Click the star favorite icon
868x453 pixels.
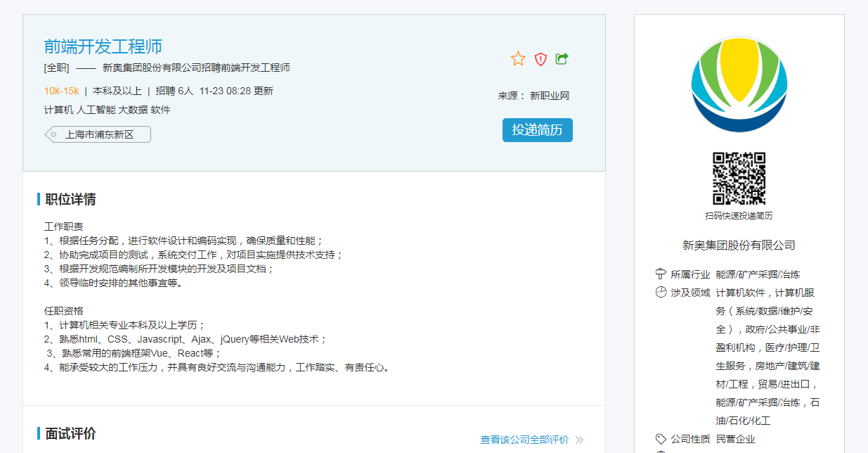(518, 59)
